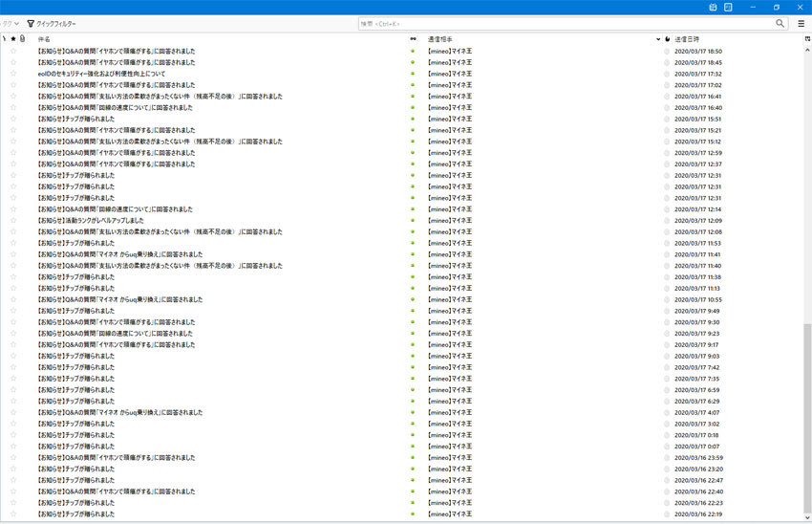Sort by attachment paperclip column icon
The image size is (812, 524).
tap(22, 39)
